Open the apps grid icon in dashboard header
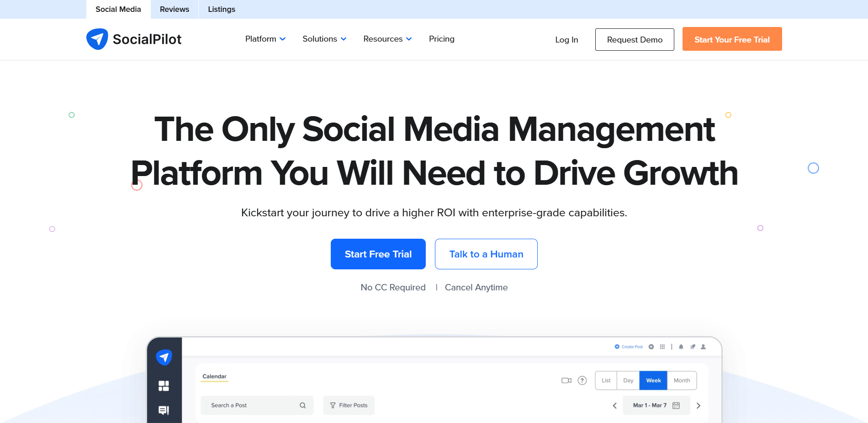The height and width of the screenshot is (423, 868). (662, 347)
